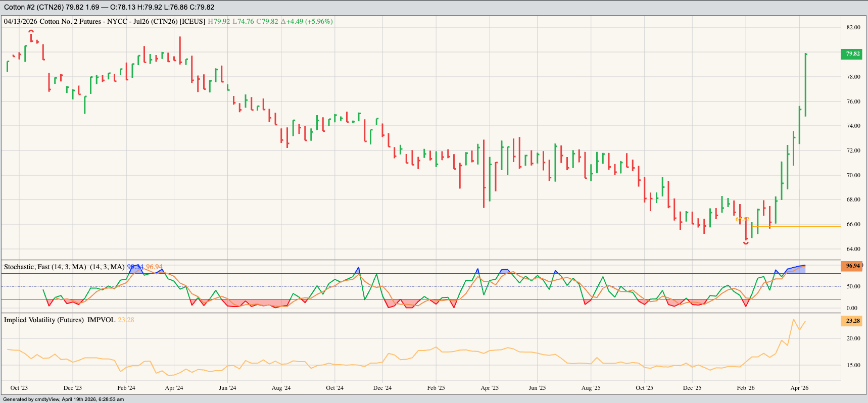Select the orange 96.94 stochastic value badge
868x403 pixels.
coord(852,266)
